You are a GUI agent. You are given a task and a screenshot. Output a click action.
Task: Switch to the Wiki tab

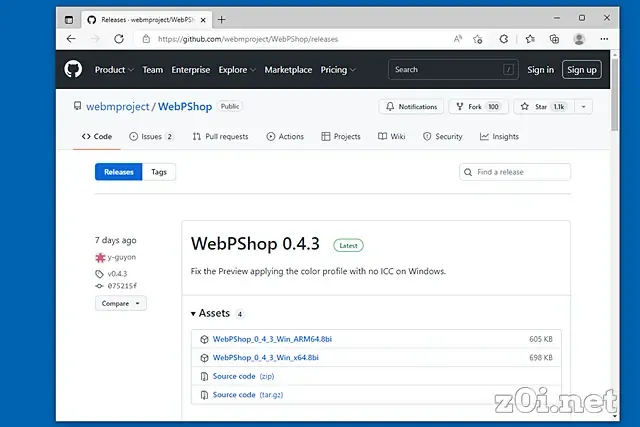click(391, 136)
